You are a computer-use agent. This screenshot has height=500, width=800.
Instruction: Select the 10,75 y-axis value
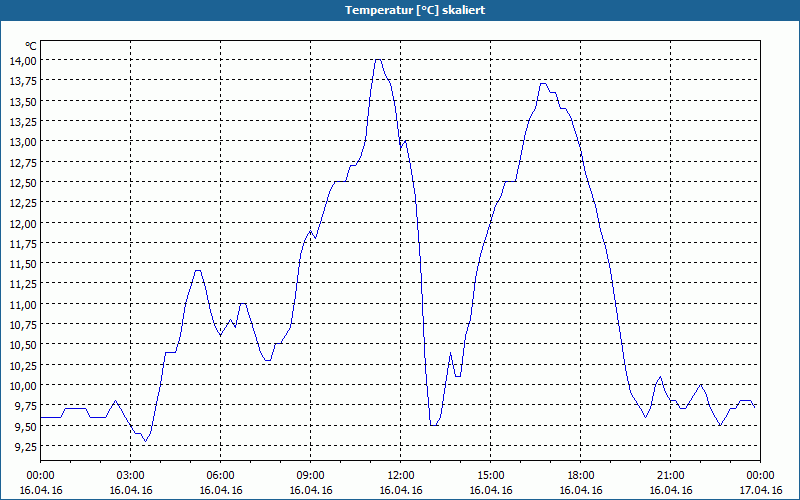[23, 324]
